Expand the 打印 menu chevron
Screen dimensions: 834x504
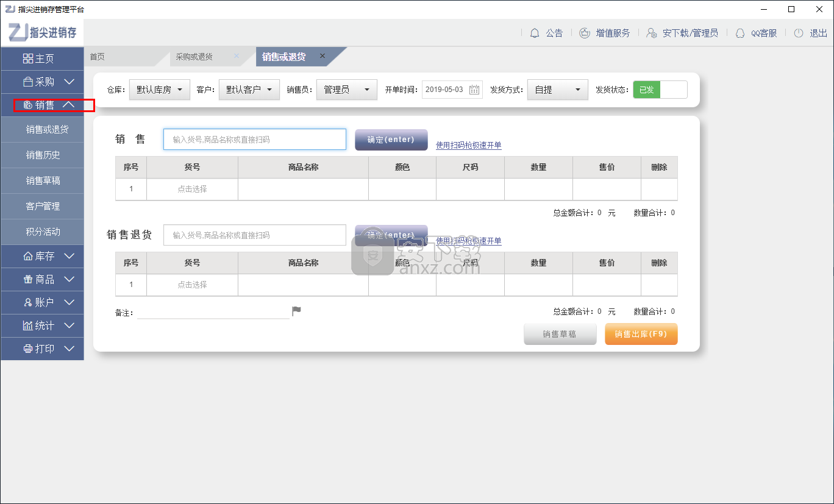click(x=69, y=349)
